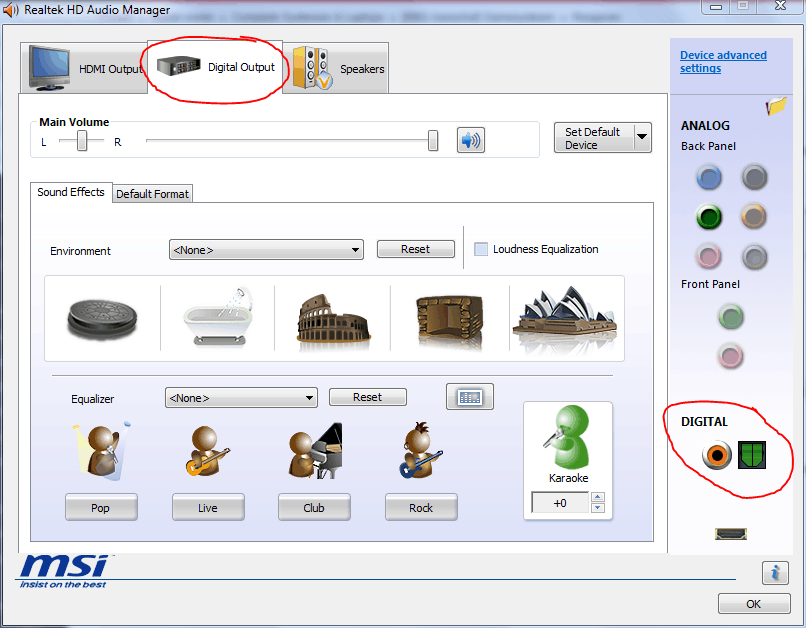Switch to the Sound Effects tab
The width and height of the screenshot is (806, 628).
tap(71, 192)
